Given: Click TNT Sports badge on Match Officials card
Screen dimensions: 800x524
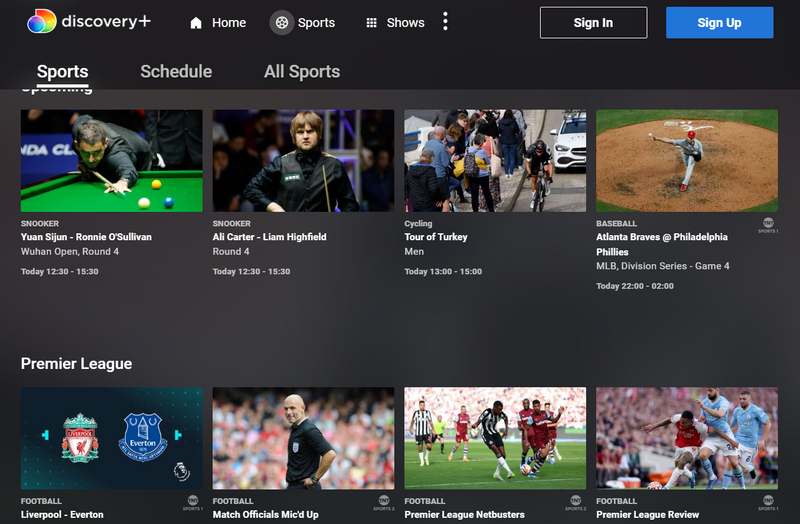Looking at the screenshot, I should tap(384, 503).
